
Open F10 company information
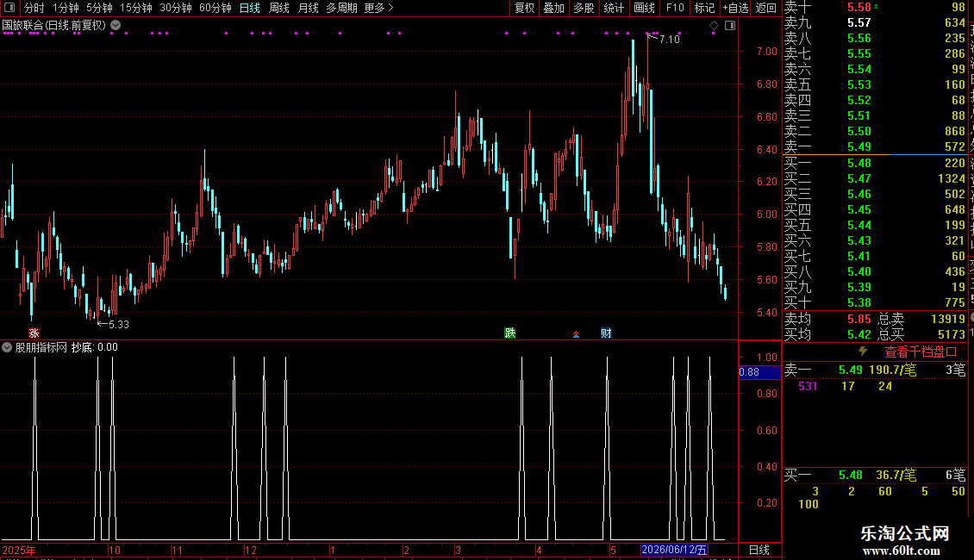click(x=675, y=8)
